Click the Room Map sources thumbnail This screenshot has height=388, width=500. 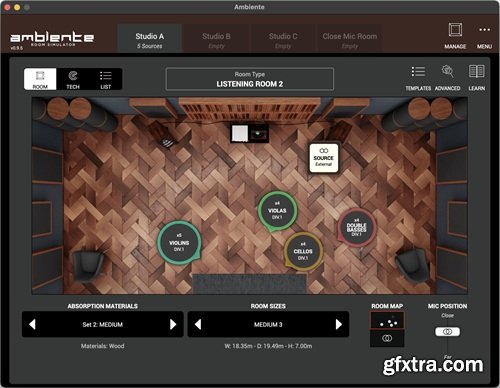[387, 321]
